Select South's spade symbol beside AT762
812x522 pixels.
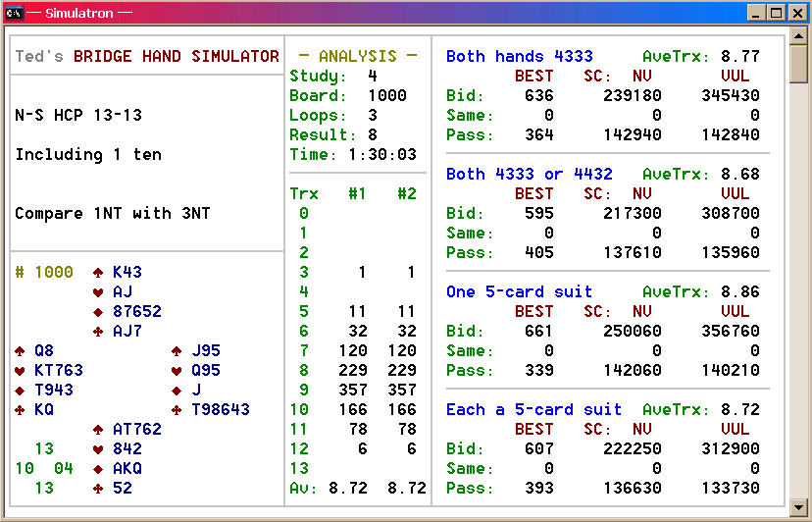coord(98,430)
